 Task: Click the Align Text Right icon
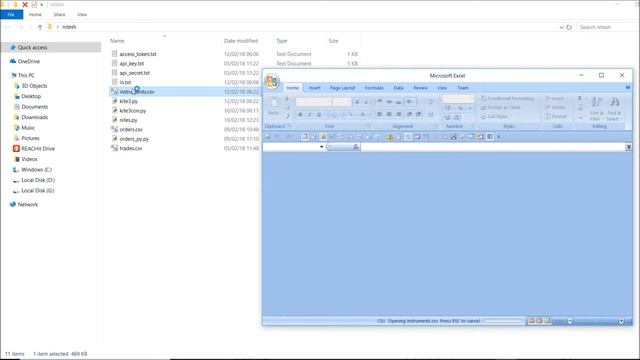click(x=399, y=114)
